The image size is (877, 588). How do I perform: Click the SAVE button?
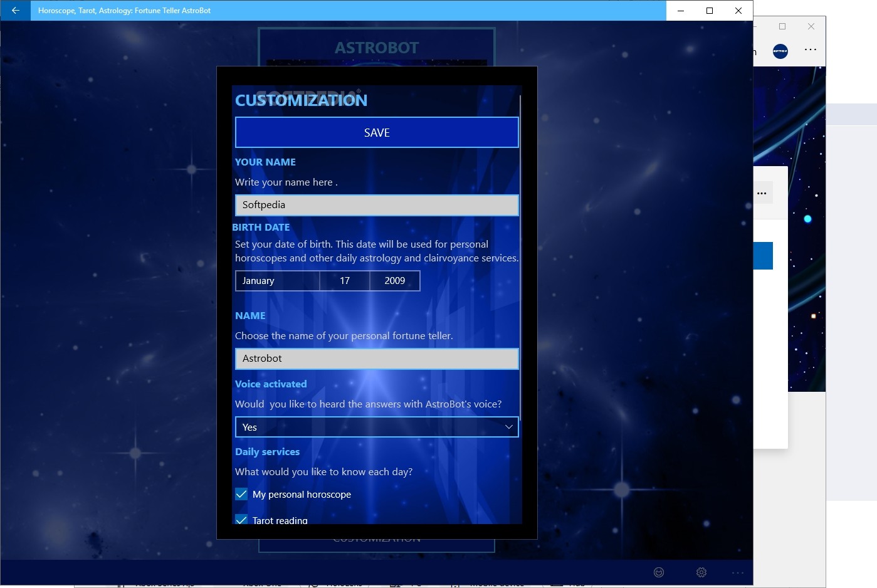click(377, 132)
